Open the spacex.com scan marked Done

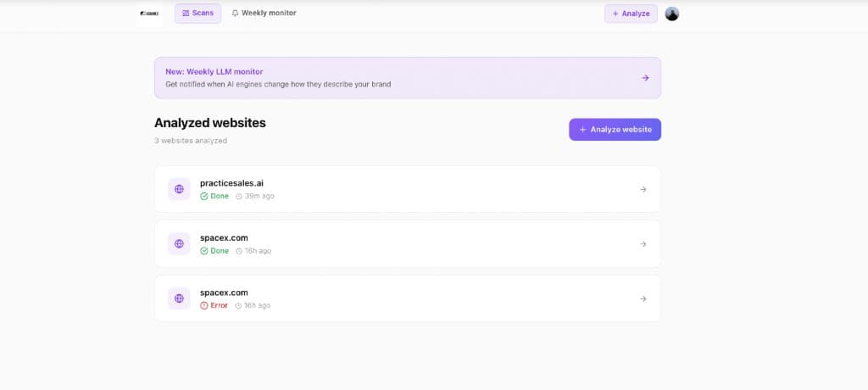pyautogui.click(x=408, y=244)
